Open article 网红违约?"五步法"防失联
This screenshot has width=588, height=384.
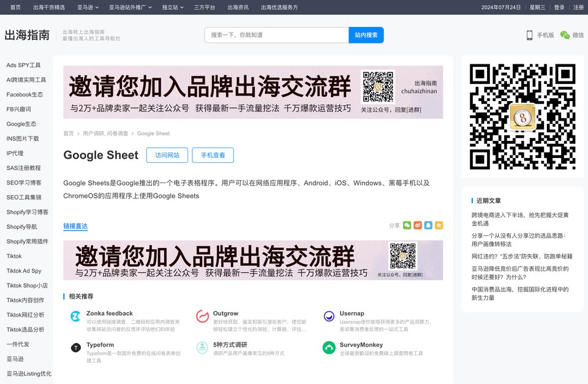coord(522,256)
